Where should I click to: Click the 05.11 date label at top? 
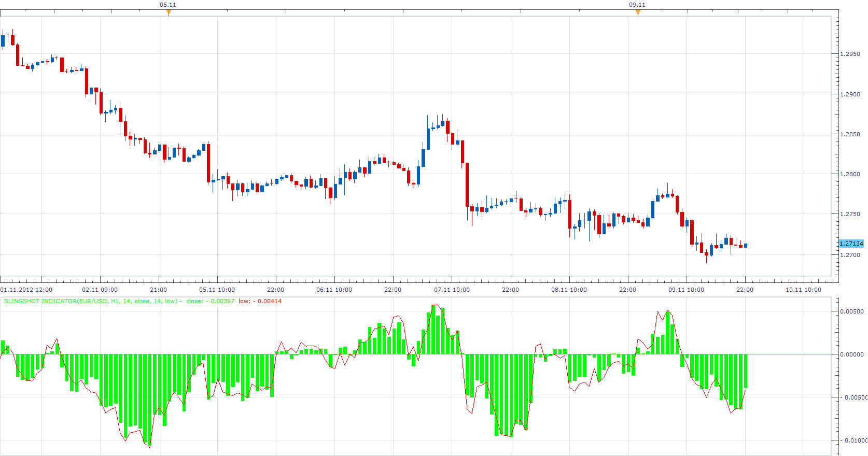(168, 5)
